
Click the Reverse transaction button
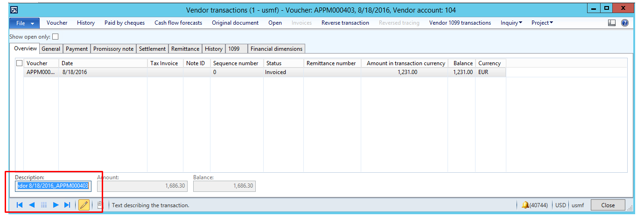tap(345, 23)
